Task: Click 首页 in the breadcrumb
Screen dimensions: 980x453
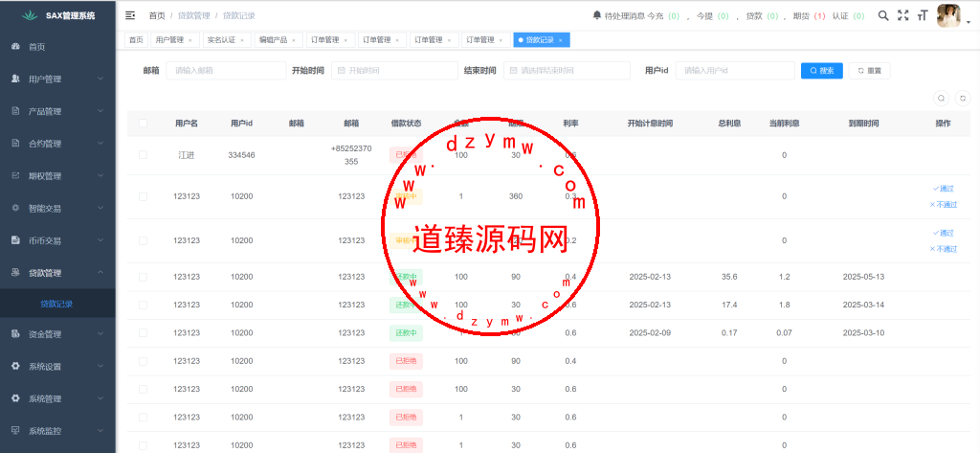Action: point(157,15)
